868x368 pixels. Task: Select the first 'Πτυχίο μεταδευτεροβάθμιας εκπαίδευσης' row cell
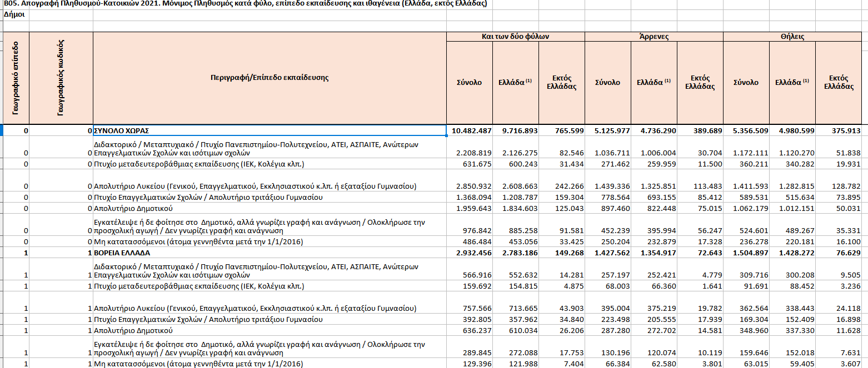point(270,164)
